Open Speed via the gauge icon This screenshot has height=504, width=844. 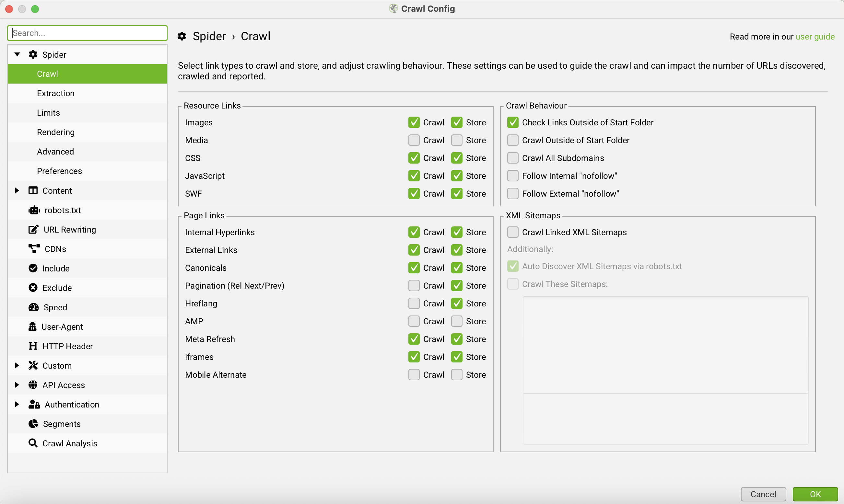coord(34,307)
